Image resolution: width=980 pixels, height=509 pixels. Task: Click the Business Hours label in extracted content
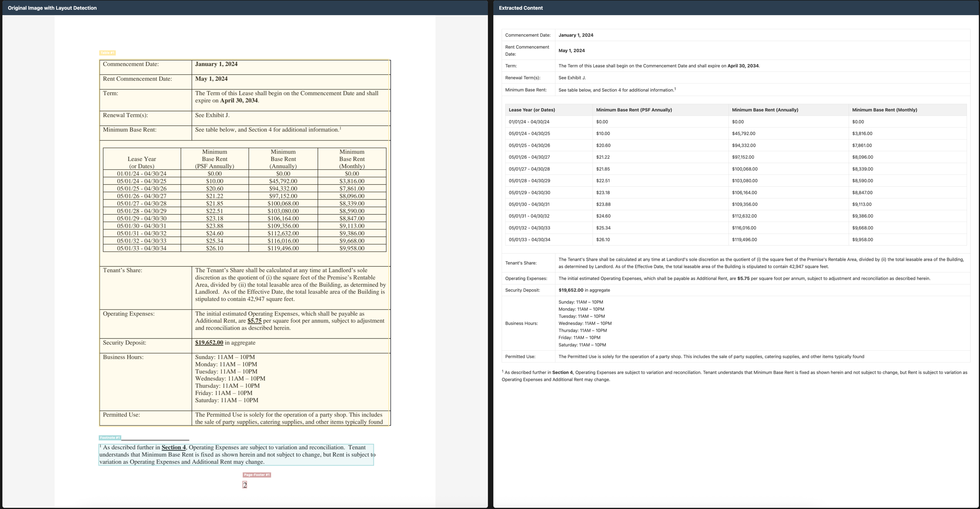(521, 323)
